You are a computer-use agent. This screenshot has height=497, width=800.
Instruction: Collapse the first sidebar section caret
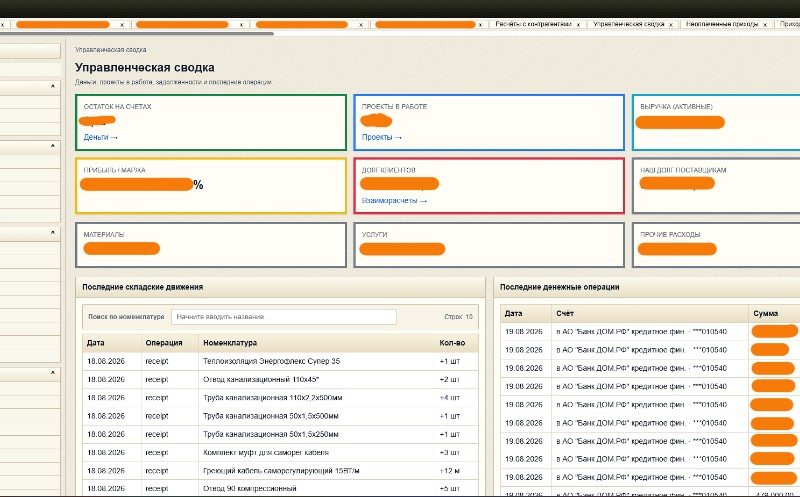click(x=53, y=87)
